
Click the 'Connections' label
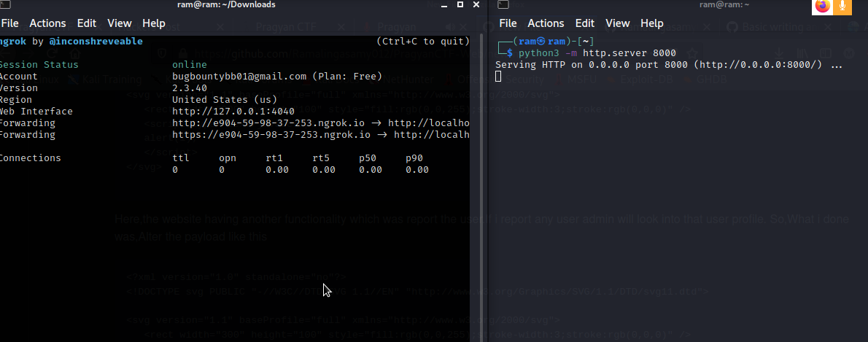[x=30, y=158]
